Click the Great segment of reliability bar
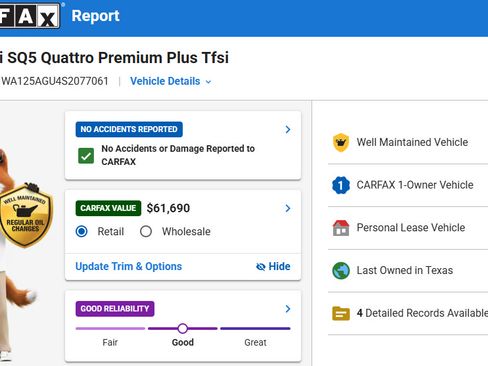 (x=255, y=328)
